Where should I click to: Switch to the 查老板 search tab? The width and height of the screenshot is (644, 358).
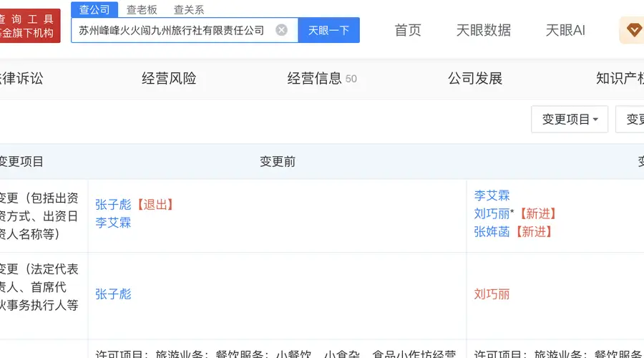pyautogui.click(x=142, y=9)
